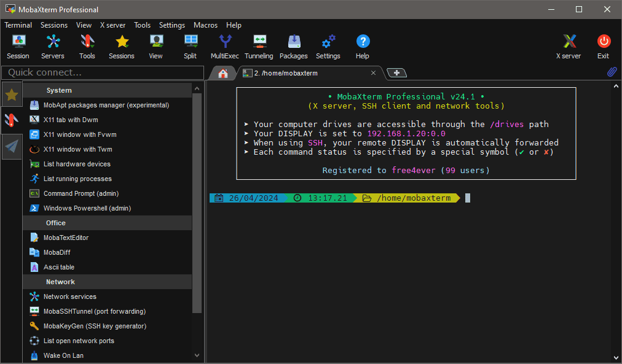Click the /drives path text in terminal
The height and width of the screenshot is (364, 622).
[506, 125]
